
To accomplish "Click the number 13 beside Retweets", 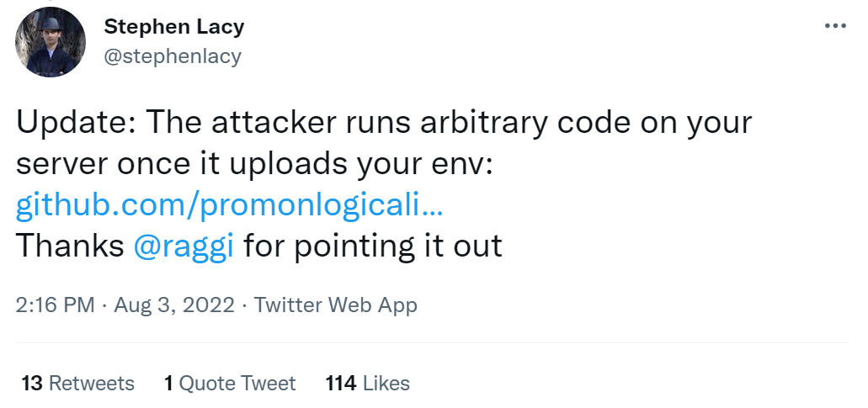I will [32, 384].
